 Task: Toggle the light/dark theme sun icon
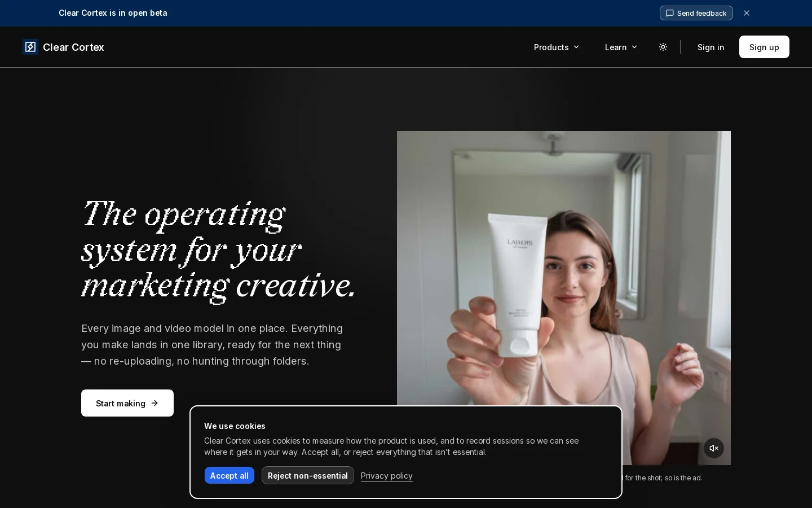[x=663, y=47]
